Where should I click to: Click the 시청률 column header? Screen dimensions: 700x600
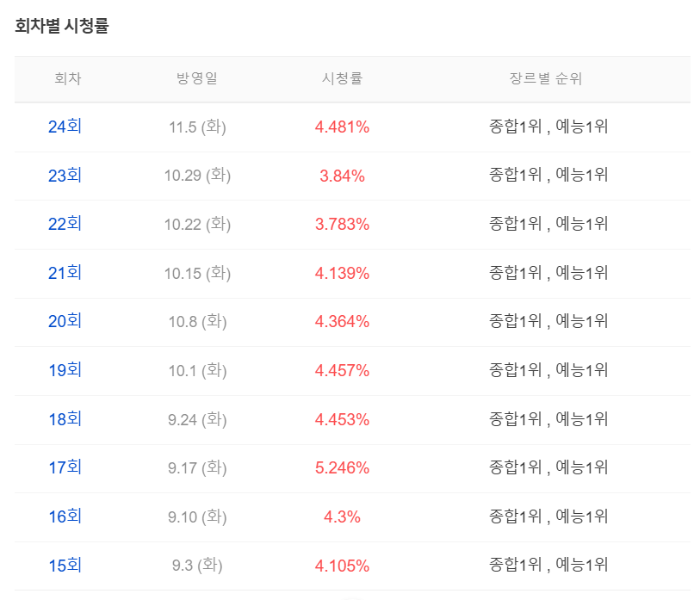pyautogui.click(x=344, y=78)
